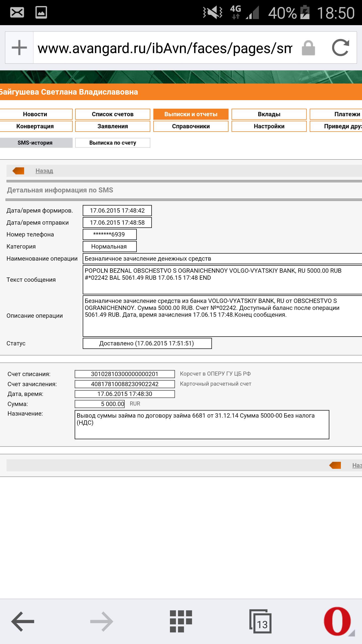Switch to SMS-история tab
The image size is (362, 644).
(36, 143)
